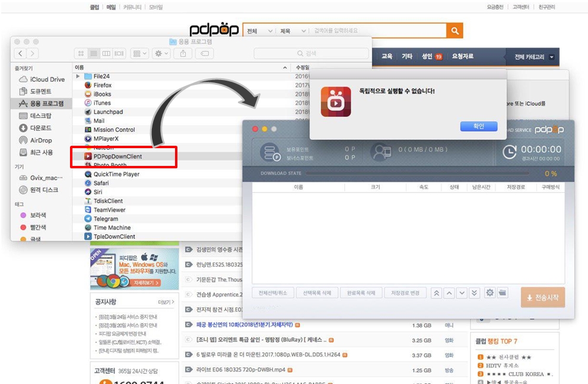Move item down with single down arrow
Image resolution: width=588 pixels, height=384 pixels.
(x=462, y=293)
